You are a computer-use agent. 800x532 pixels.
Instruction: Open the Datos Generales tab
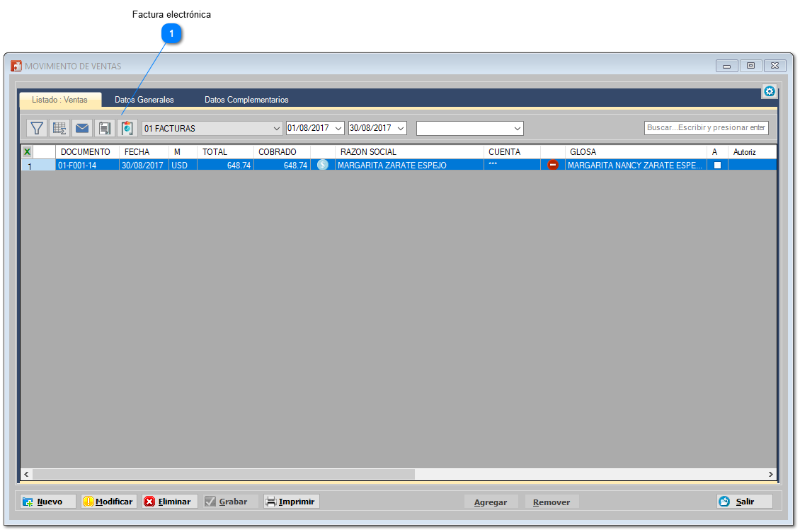(x=144, y=100)
